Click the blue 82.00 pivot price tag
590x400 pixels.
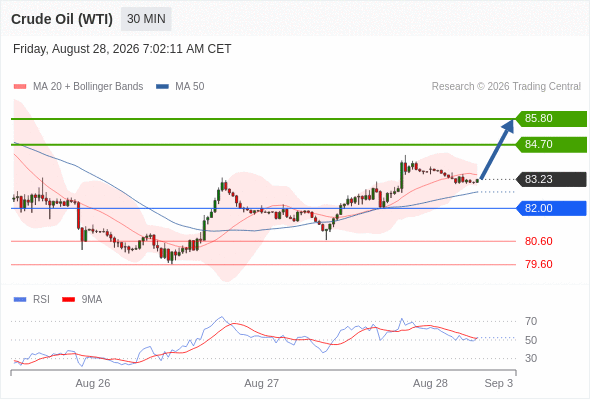pyautogui.click(x=551, y=208)
